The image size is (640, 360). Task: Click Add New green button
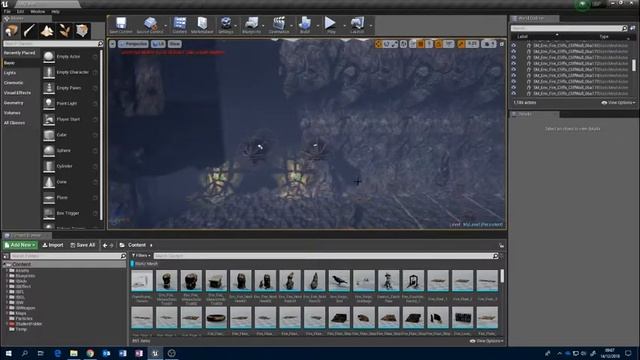(20, 245)
